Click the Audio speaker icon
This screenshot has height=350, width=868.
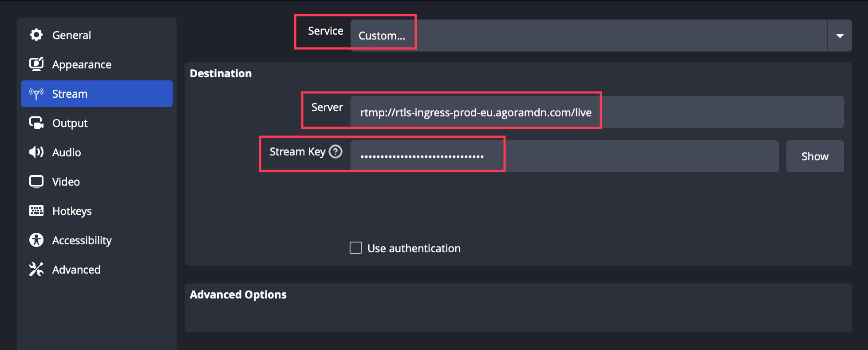[x=36, y=152]
